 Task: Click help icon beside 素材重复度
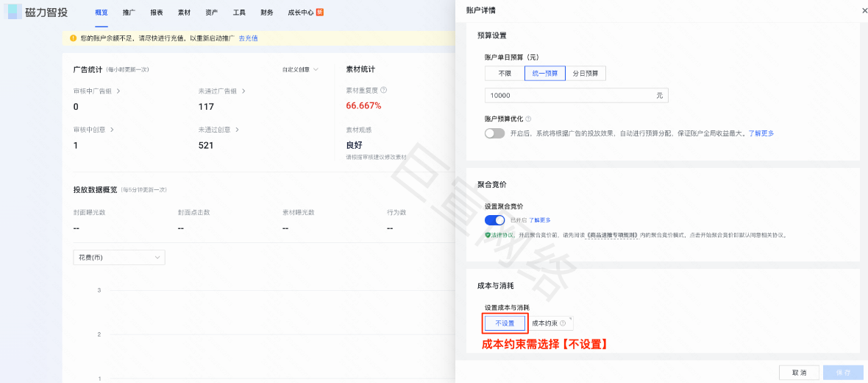tap(384, 90)
